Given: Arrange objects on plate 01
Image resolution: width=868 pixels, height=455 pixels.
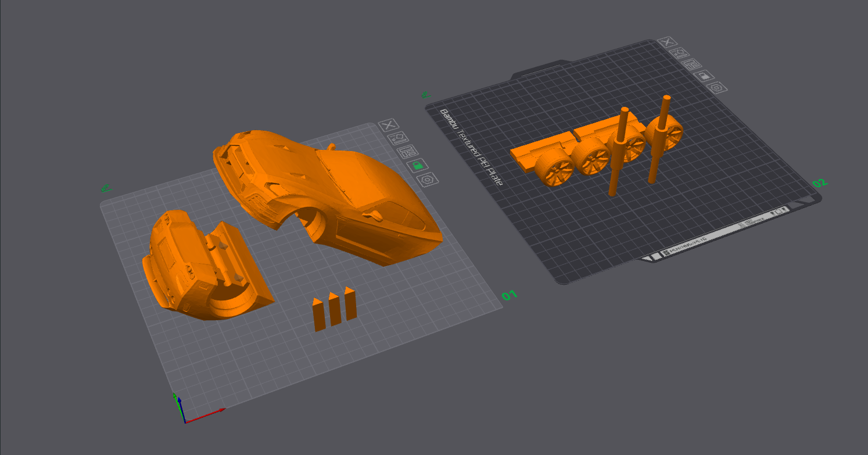Looking at the screenshot, I should (x=408, y=152).
